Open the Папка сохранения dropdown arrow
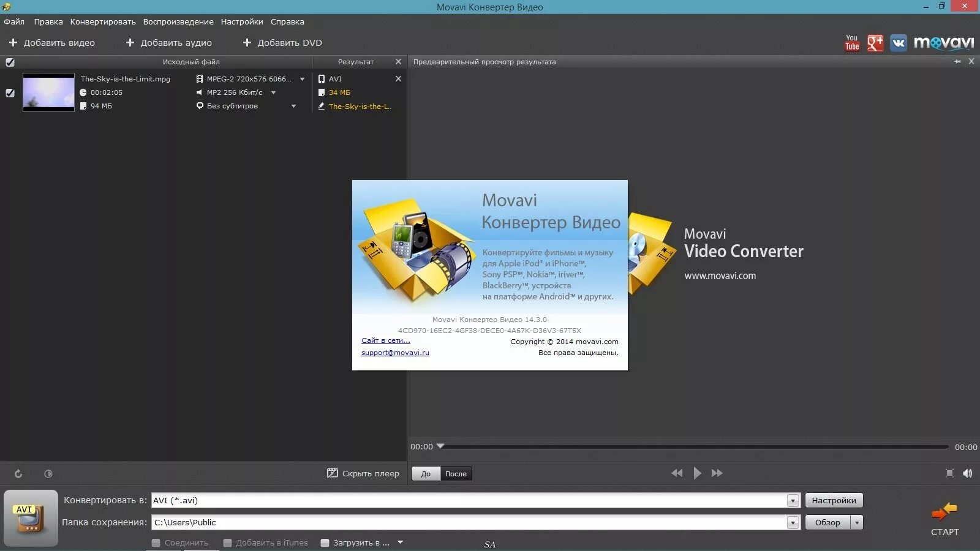The width and height of the screenshot is (980, 551). click(793, 523)
